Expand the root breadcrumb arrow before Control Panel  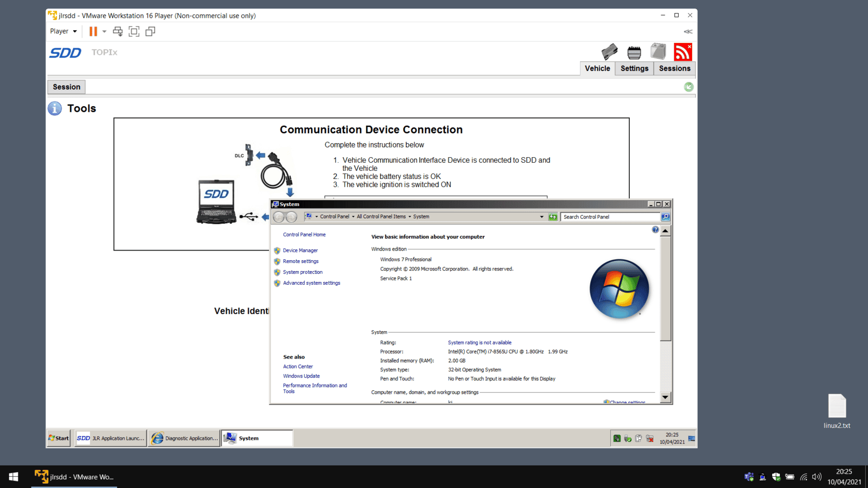pos(317,217)
